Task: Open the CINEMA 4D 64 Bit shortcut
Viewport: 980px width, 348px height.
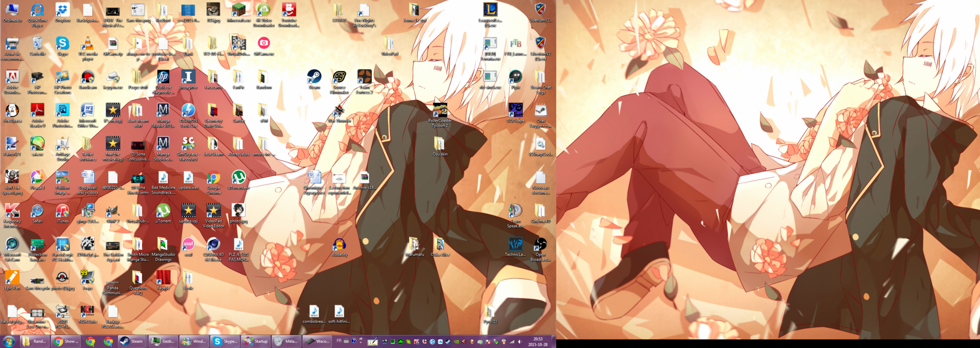Action: (x=213, y=245)
